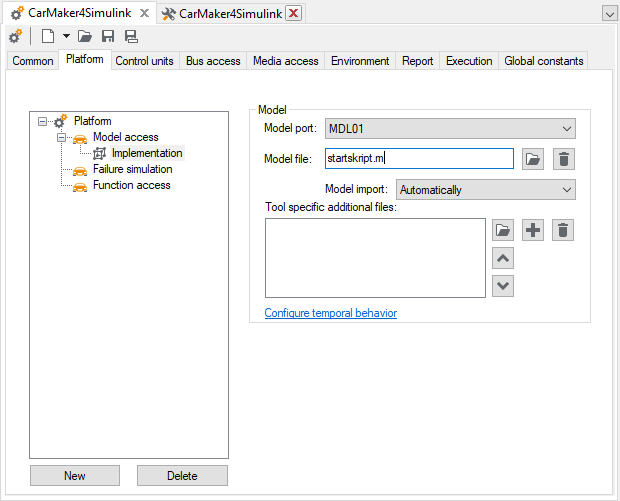Delete model file with trash icon
The image size is (620, 501).
coord(564,159)
